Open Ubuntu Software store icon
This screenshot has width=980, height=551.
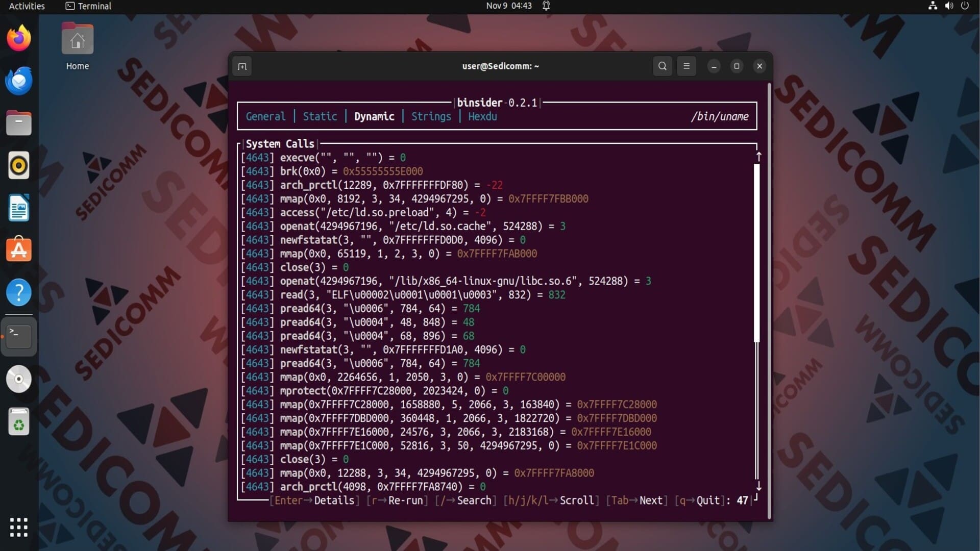pos(19,250)
